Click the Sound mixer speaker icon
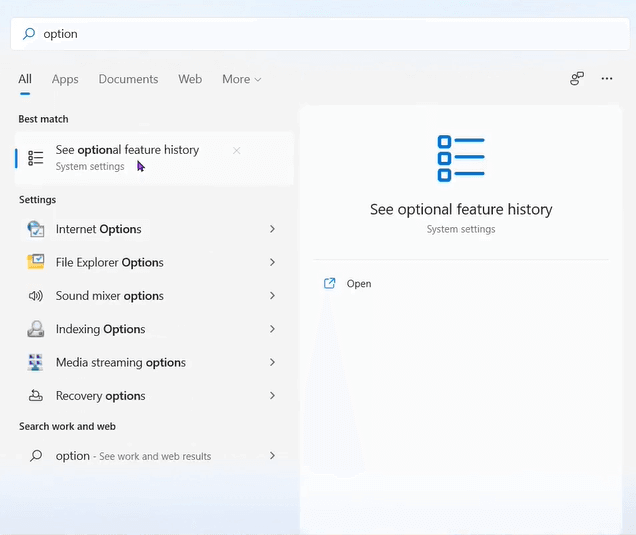Image resolution: width=636 pixels, height=535 pixels. (x=36, y=296)
